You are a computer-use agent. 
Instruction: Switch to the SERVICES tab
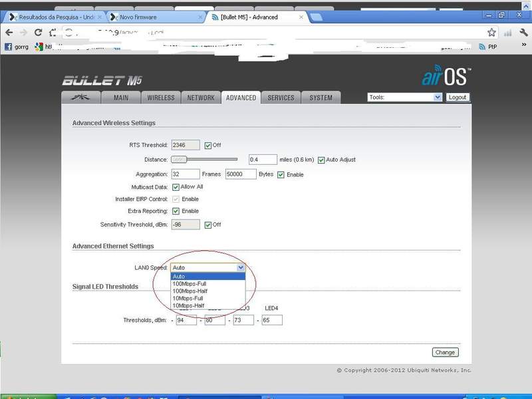coord(281,98)
